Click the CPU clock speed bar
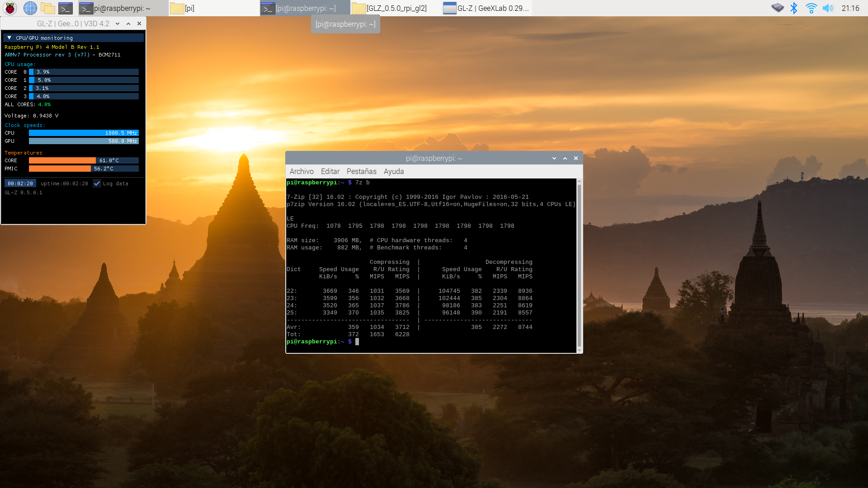Viewport: 868px width, 488px height. [x=84, y=133]
